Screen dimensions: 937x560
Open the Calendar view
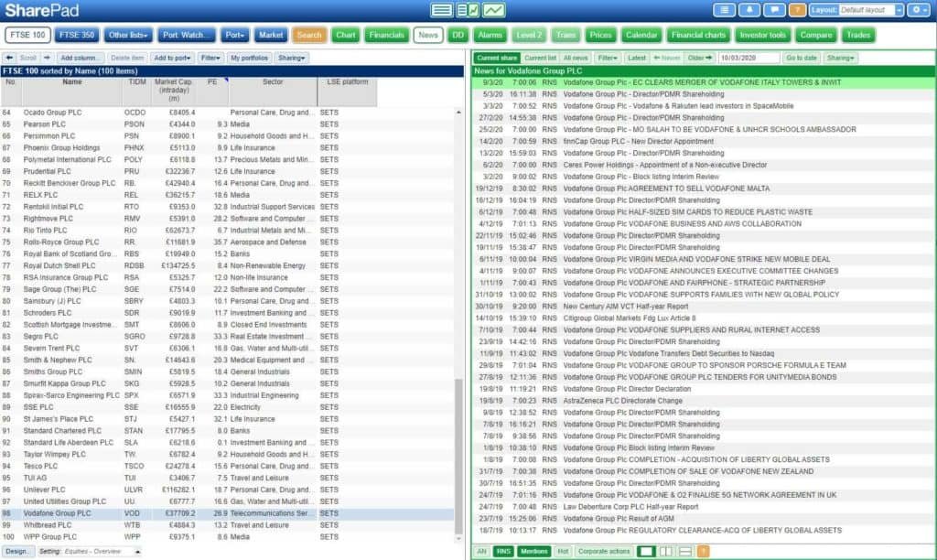click(x=641, y=35)
